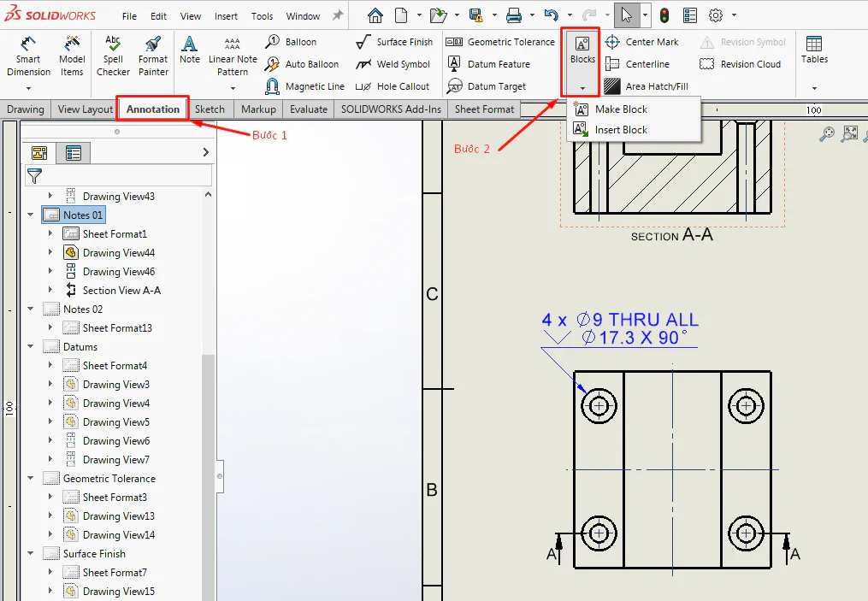Expand the Section View A-A node
868x601 pixels.
50,290
